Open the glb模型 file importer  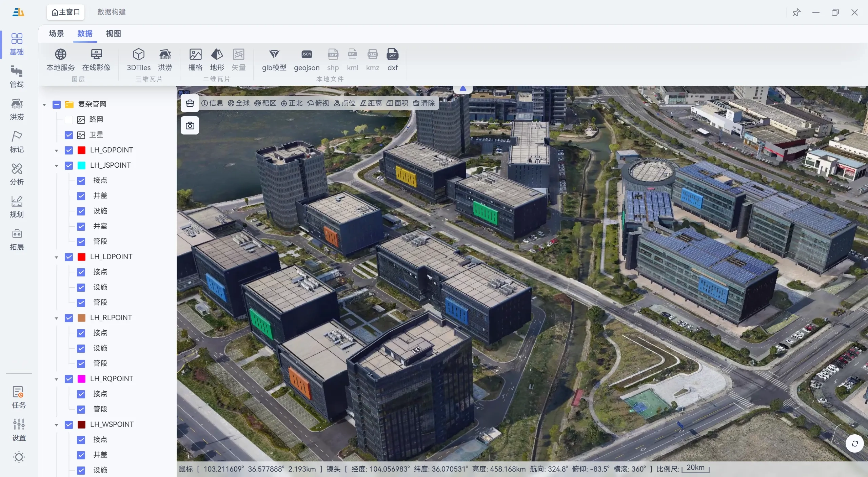pos(274,54)
